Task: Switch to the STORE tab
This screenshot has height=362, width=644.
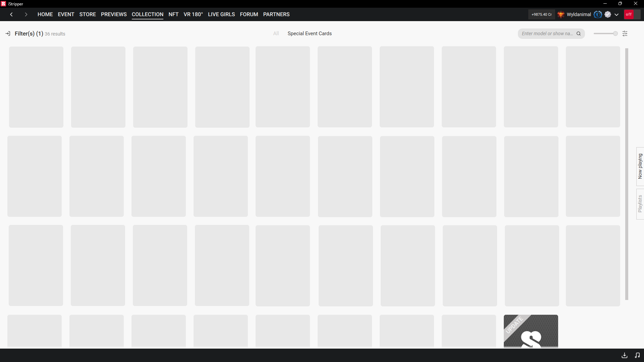Action: click(x=88, y=14)
